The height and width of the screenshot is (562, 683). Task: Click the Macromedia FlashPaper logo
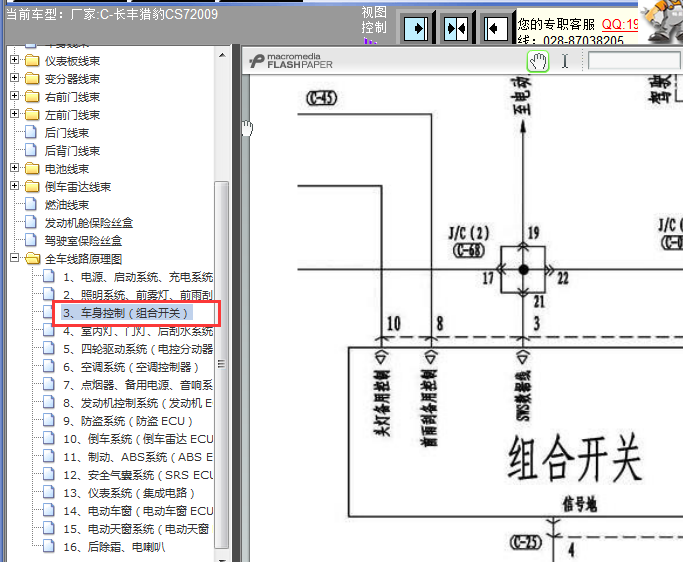coord(291,61)
